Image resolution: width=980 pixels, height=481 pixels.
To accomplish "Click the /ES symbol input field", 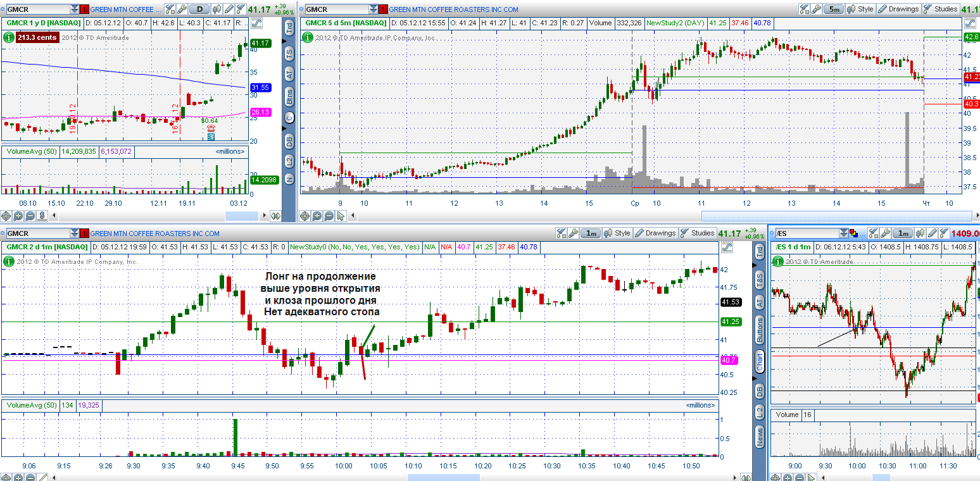I will (x=807, y=233).
